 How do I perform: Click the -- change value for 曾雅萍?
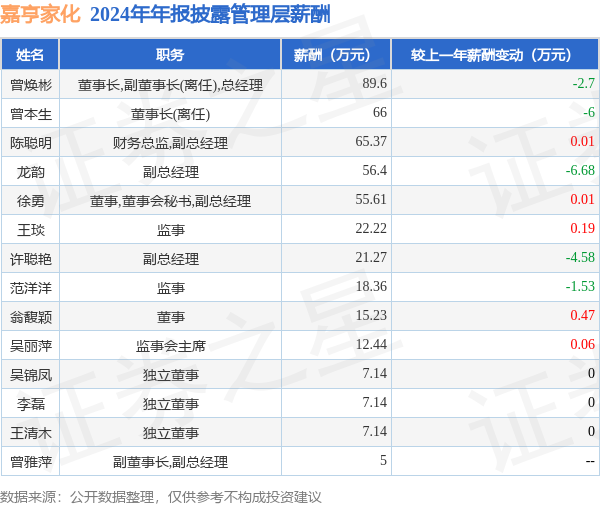(x=590, y=461)
